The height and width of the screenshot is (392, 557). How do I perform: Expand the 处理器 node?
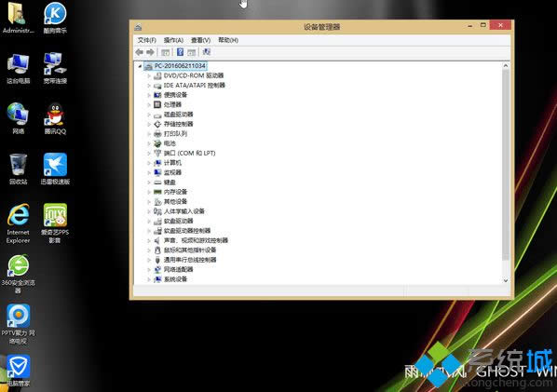149,104
